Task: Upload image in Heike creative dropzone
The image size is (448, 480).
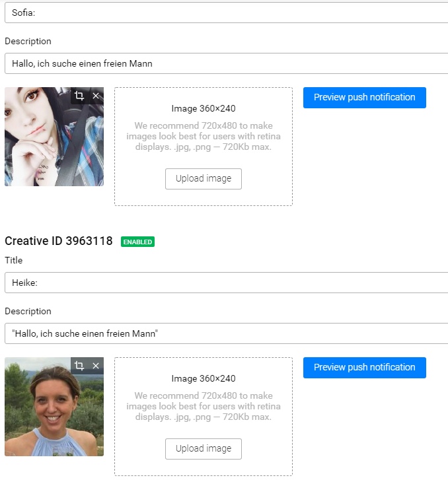Action: 204,449
